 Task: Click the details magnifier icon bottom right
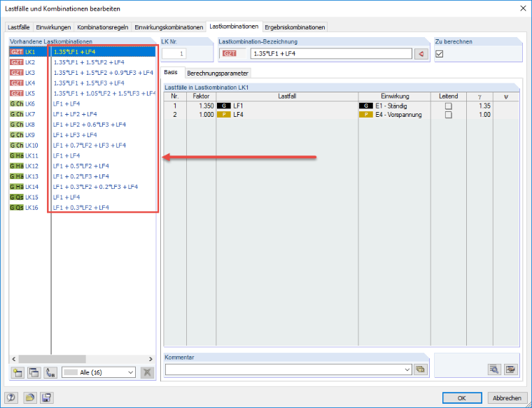point(494,369)
